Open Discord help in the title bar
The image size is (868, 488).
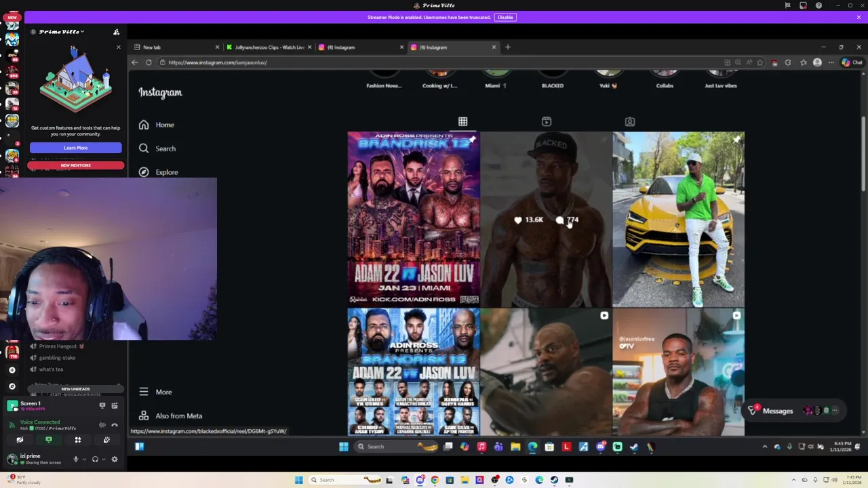click(818, 5)
